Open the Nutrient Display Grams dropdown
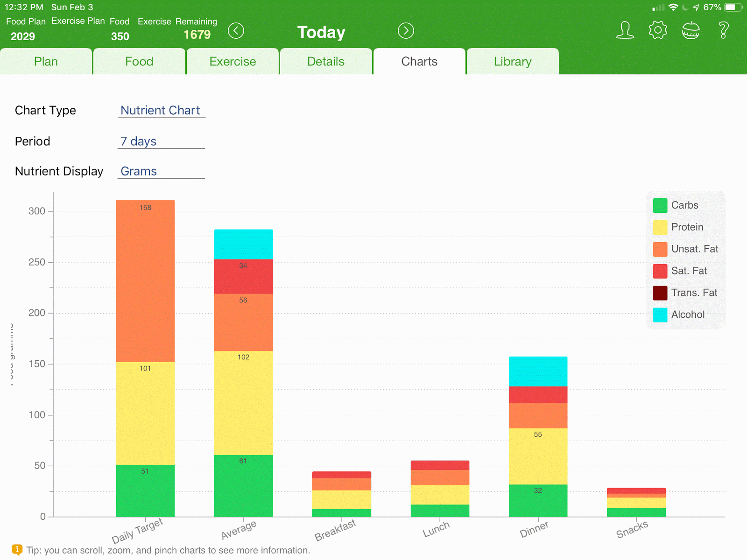Image resolution: width=747 pixels, height=560 pixels. [x=161, y=171]
